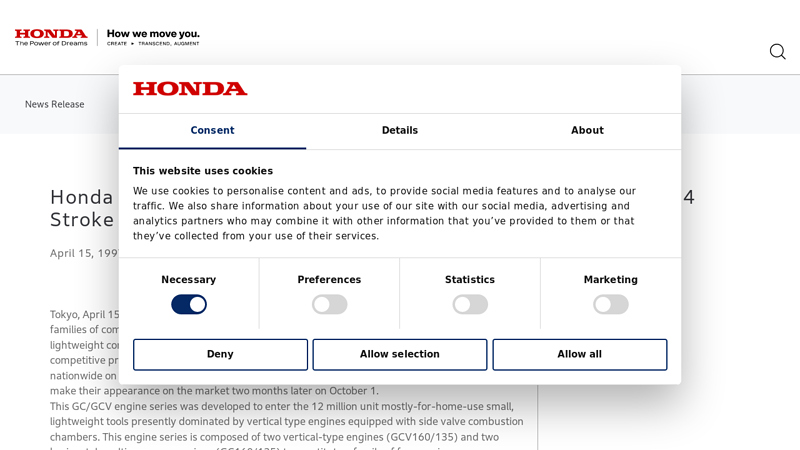Click the Marketing label text
Screen dimensions: 800x450
coord(610,280)
